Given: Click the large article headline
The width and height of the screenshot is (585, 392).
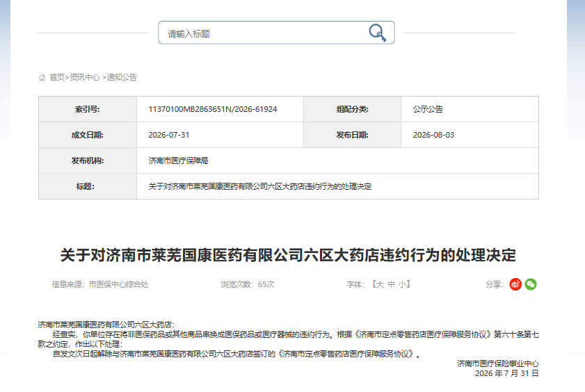Looking at the screenshot, I should click(288, 255).
